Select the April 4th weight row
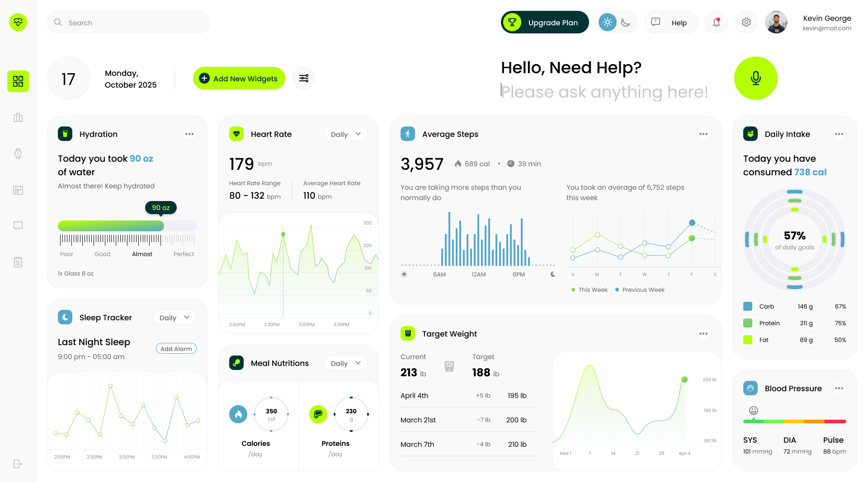The height and width of the screenshot is (482, 868). pyautogui.click(x=469, y=395)
